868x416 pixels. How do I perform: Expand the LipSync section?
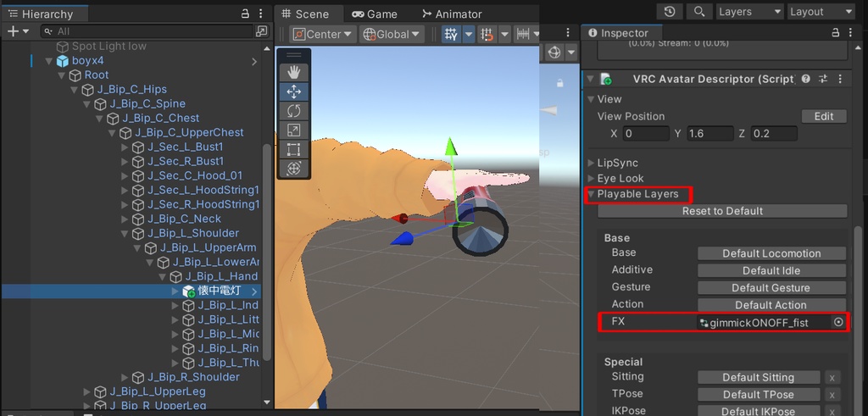(591, 164)
